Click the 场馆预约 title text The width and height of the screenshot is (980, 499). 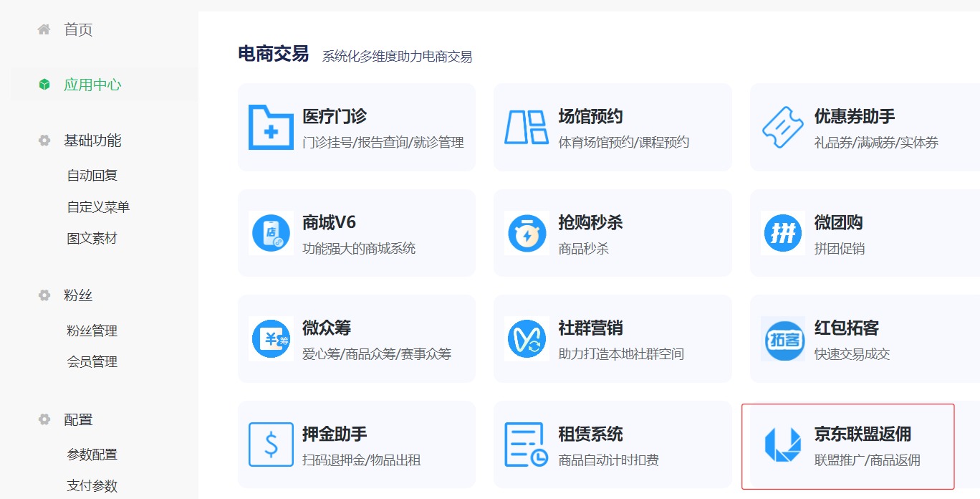point(590,117)
